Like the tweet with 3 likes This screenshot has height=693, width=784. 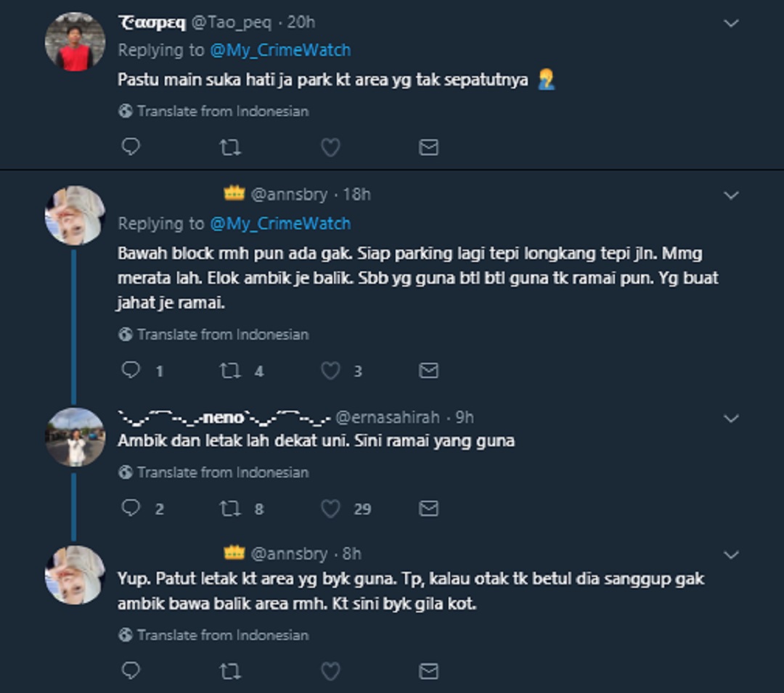[330, 371]
